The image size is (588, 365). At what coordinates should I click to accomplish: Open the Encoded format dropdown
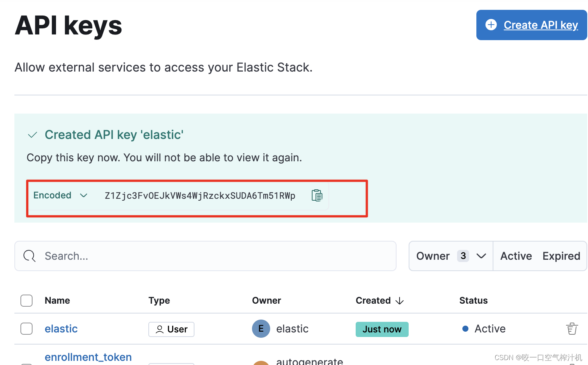61,195
